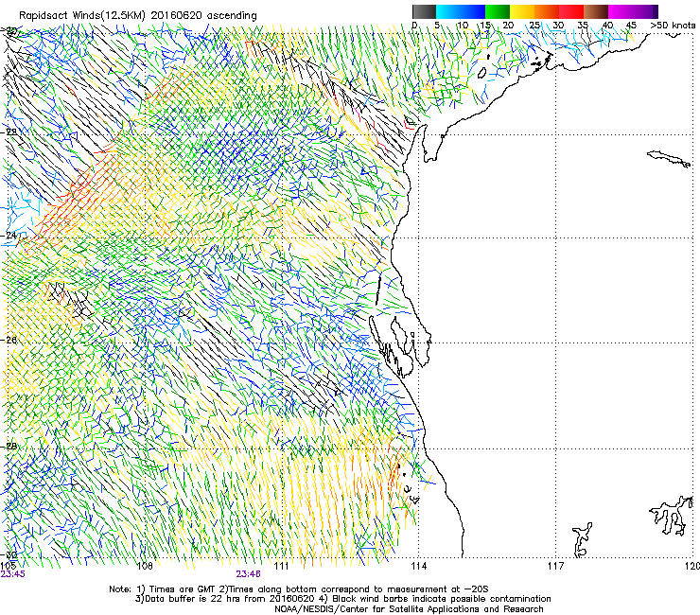
Task: Click the red 30–35 knots legend segment
Action: (x=571, y=11)
